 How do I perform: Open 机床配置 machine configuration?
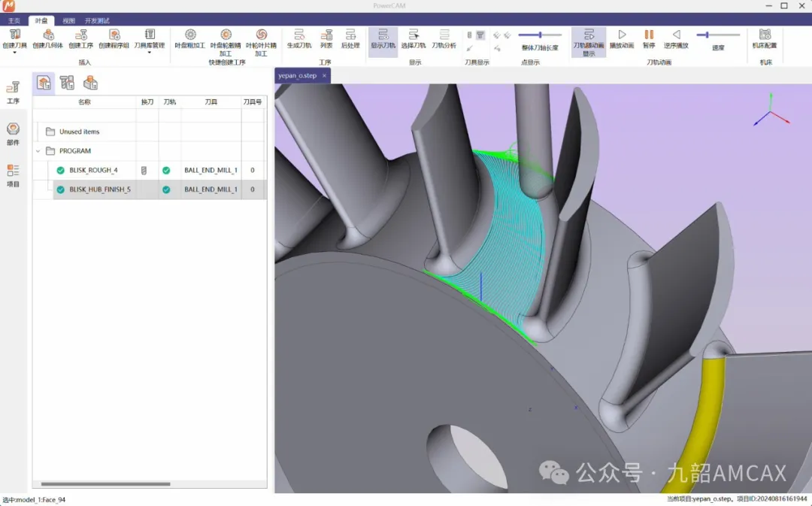[x=765, y=35]
